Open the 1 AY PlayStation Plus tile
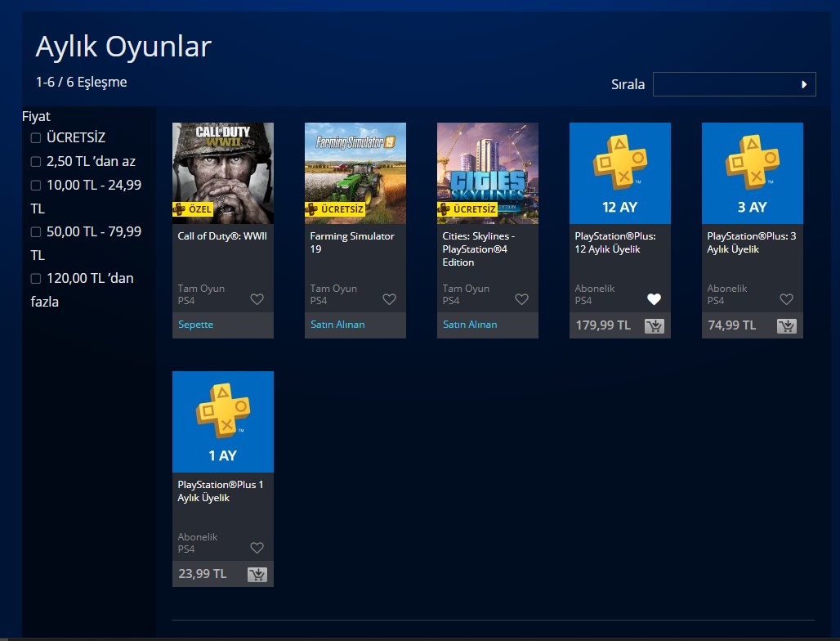 [223, 422]
